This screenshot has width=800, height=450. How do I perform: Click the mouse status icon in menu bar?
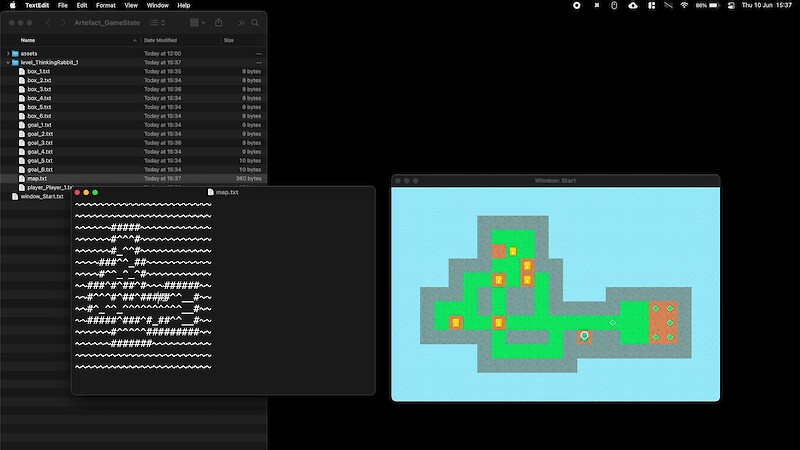click(x=614, y=5)
